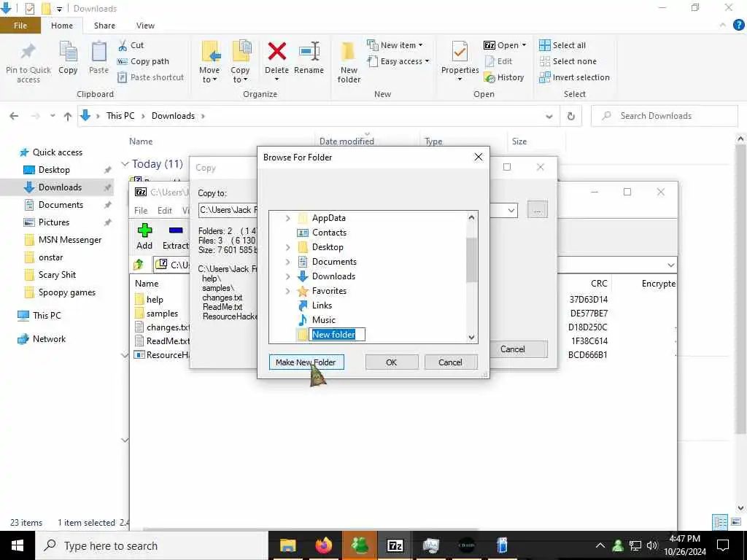Switch to the View ribbon tab
This screenshot has height=560, width=747.
click(145, 26)
